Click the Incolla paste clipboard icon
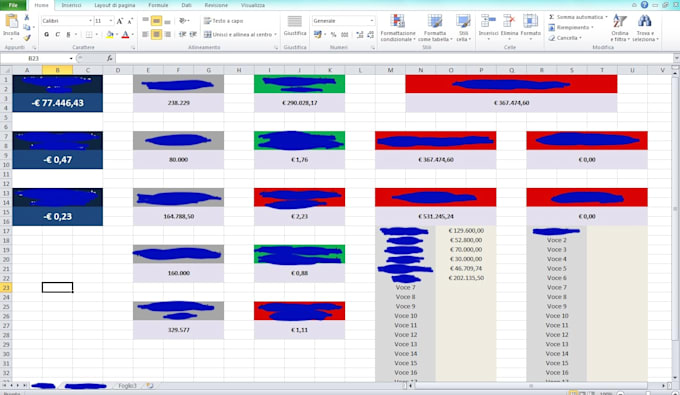Image resolution: width=680 pixels, height=395 pixels. point(11,21)
